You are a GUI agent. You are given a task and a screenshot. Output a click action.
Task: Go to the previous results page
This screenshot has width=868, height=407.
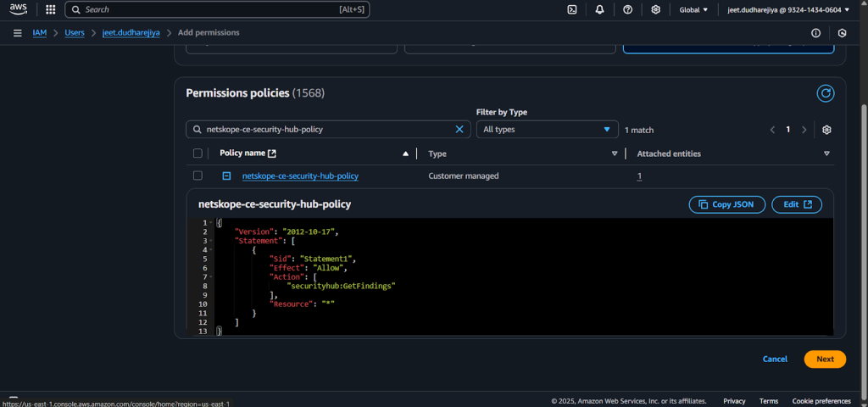[x=773, y=130]
